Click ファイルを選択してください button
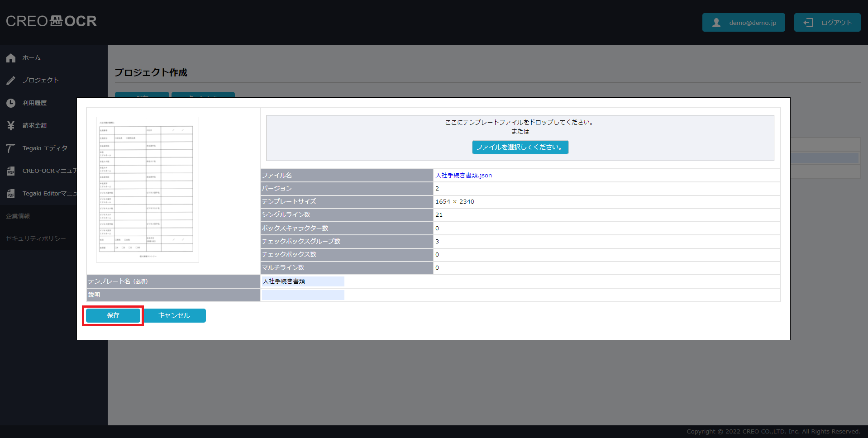Image resolution: width=868 pixels, height=438 pixels. pos(520,147)
